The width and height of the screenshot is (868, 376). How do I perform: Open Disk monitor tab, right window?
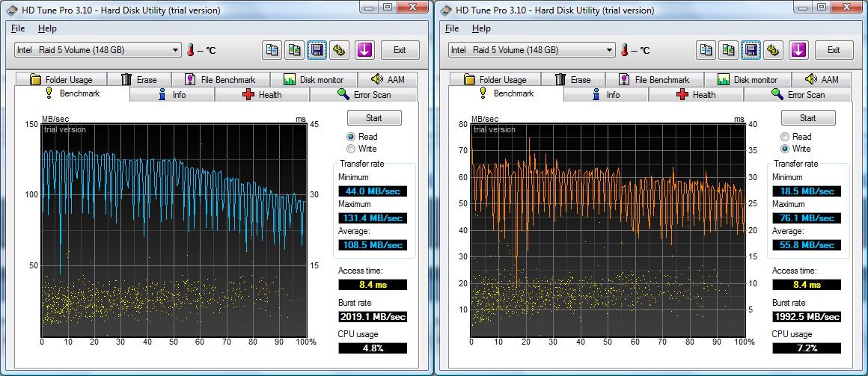[x=748, y=80]
